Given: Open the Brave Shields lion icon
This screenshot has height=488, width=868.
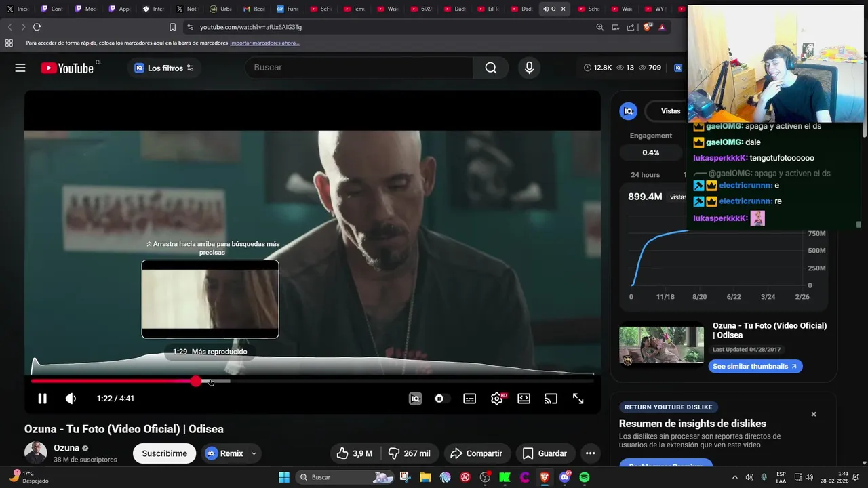Looking at the screenshot, I should point(647,27).
